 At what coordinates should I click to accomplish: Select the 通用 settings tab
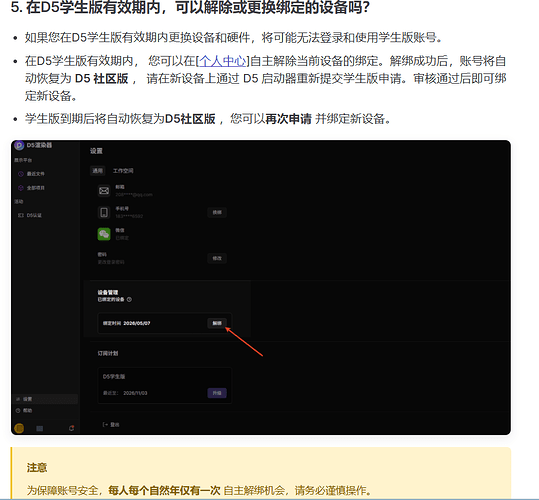[97, 171]
